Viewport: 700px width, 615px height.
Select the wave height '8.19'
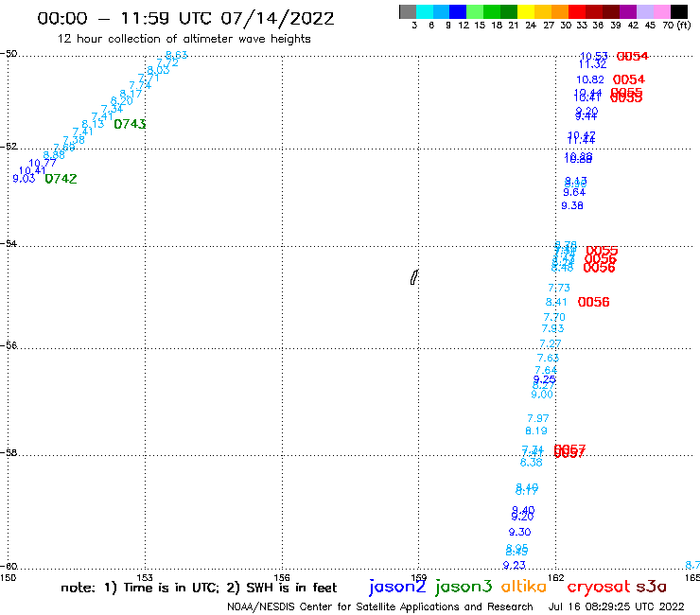pyautogui.click(x=536, y=430)
